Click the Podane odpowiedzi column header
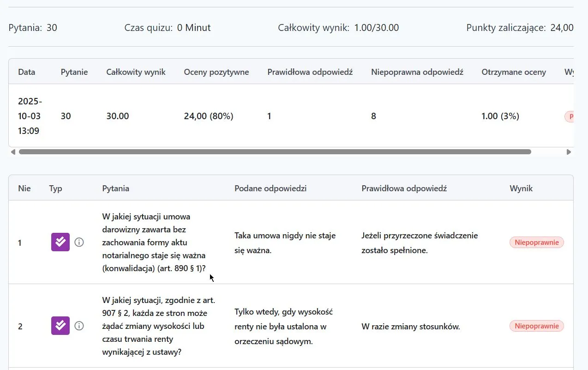Image resolution: width=588 pixels, height=370 pixels. click(x=270, y=188)
